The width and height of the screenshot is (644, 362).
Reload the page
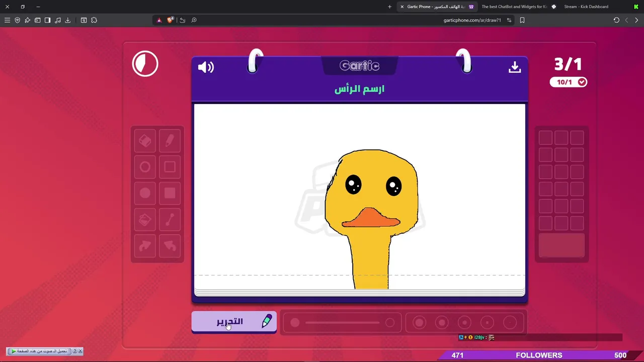[x=616, y=20]
